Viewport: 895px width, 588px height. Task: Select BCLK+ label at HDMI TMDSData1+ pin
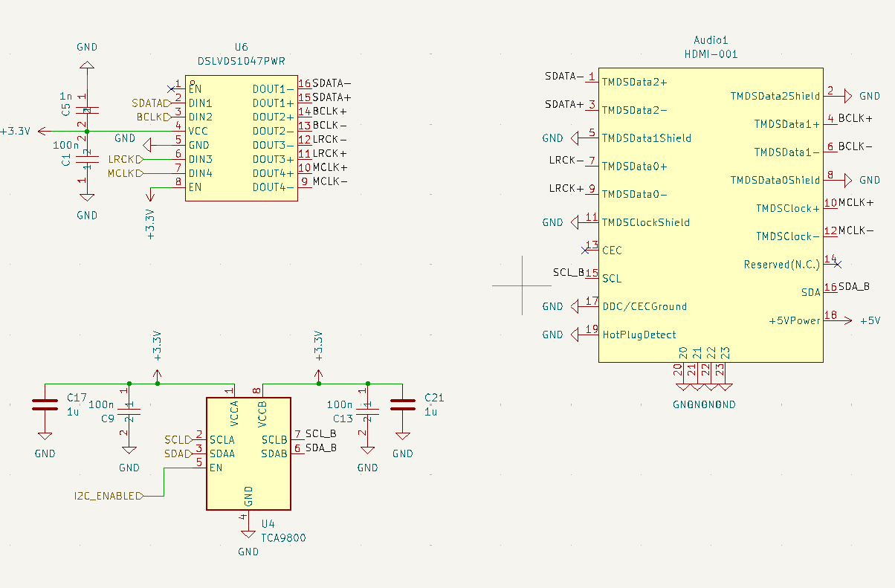pyautogui.click(x=855, y=117)
